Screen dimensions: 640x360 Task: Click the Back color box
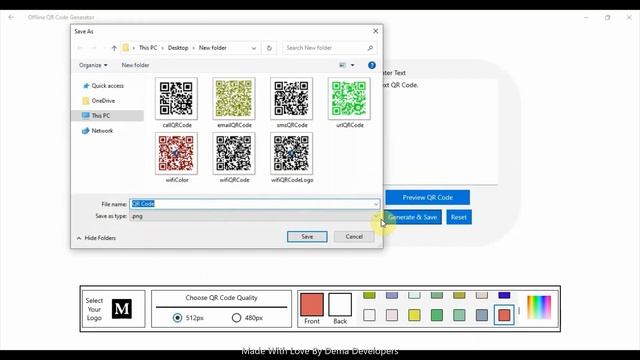point(340,304)
